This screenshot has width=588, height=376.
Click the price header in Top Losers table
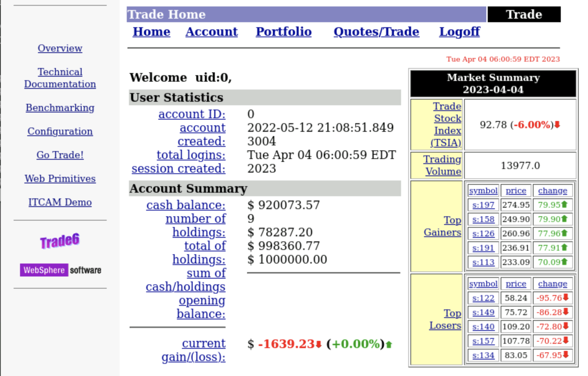point(516,284)
